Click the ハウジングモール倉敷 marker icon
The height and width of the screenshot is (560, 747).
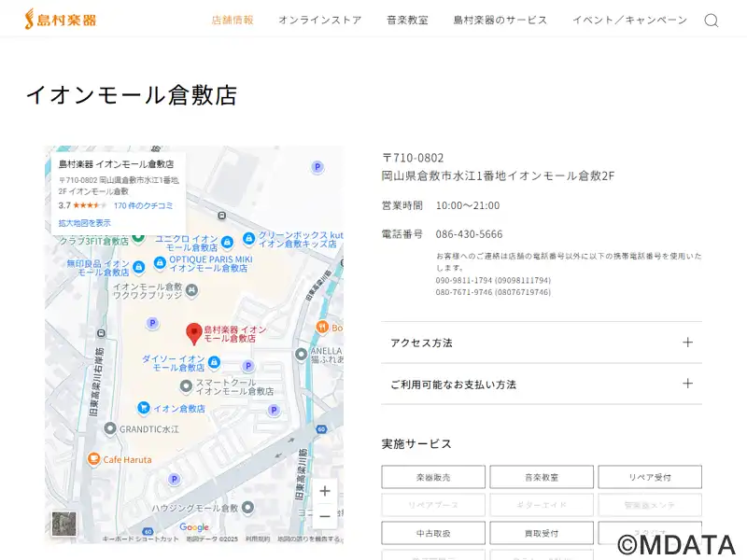click(247, 507)
